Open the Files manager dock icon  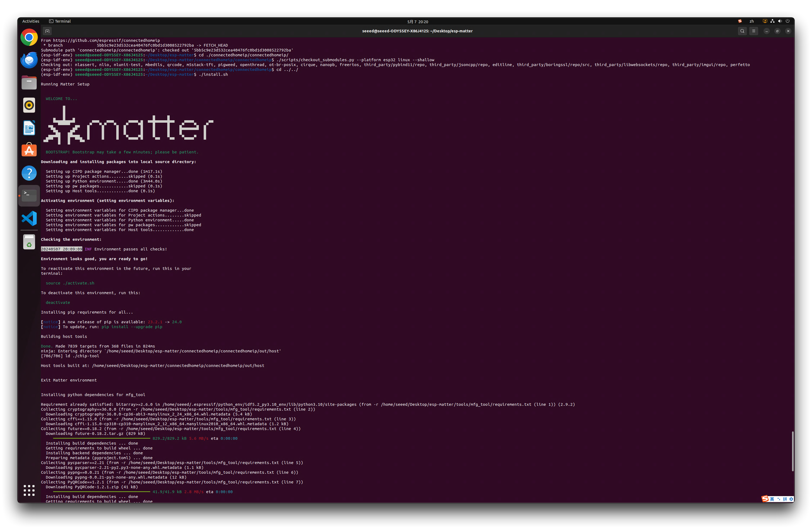click(29, 83)
